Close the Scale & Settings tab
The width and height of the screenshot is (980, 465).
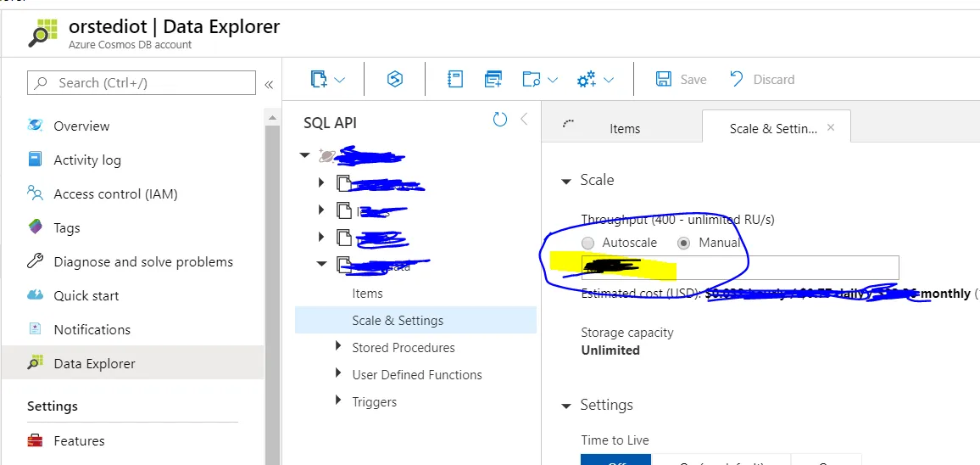click(831, 127)
